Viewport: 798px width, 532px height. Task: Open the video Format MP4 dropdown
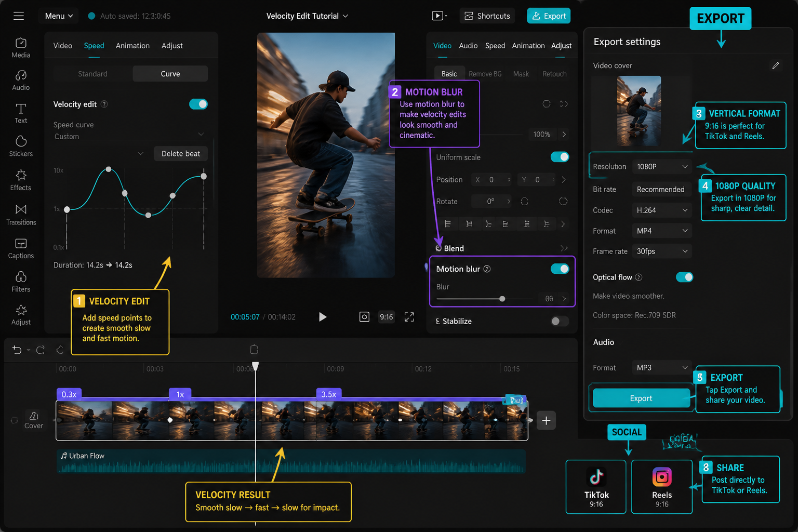662,231
